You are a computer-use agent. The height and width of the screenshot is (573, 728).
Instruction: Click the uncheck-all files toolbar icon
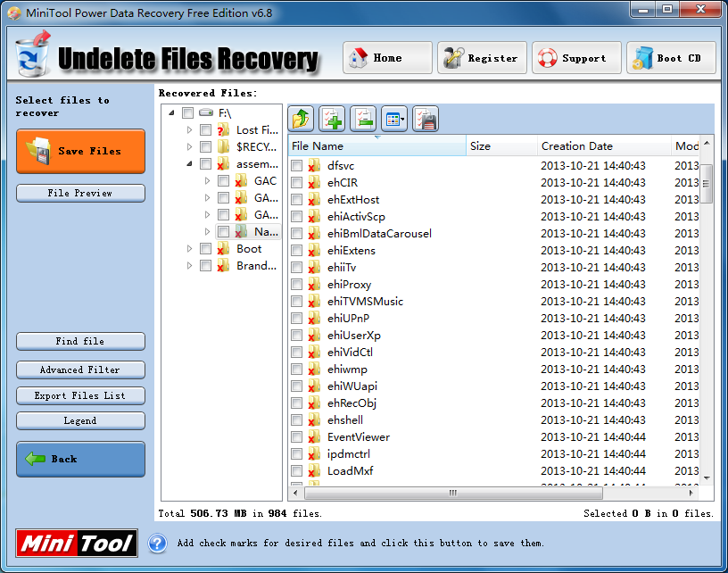pos(363,119)
